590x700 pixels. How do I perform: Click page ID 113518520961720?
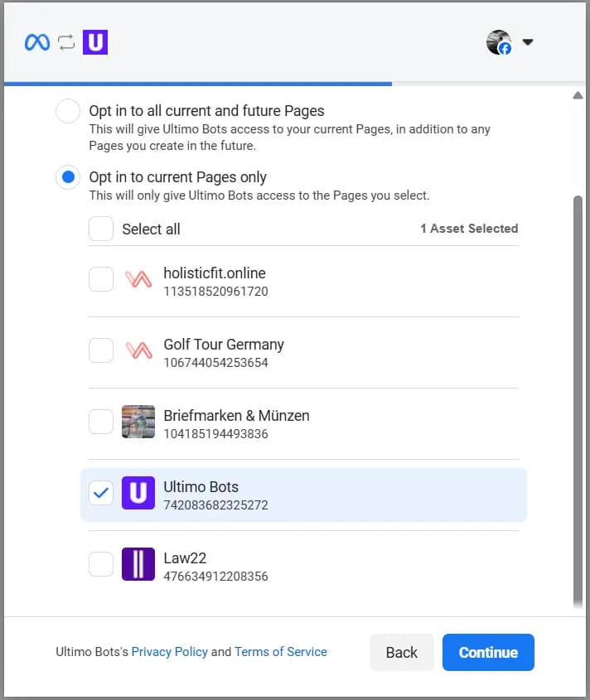point(215,292)
